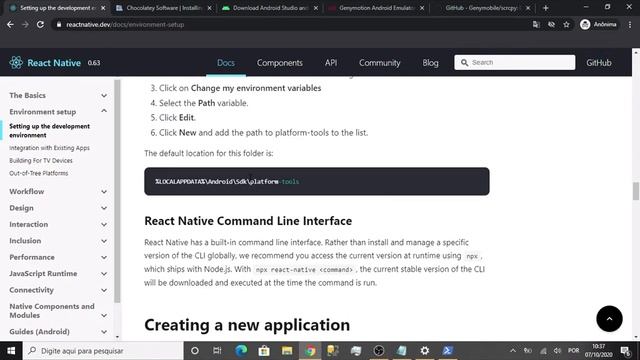This screenshot has height=360, width=640.
Task: Open Microsoft Store from the taskbar
Action: [264, 351]
